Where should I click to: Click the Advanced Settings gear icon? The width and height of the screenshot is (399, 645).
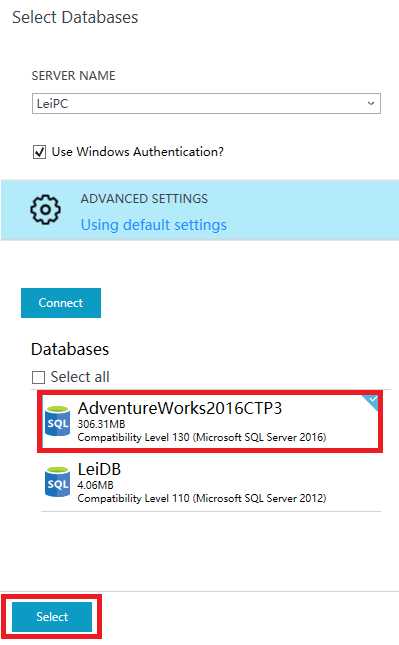point(45,209)
